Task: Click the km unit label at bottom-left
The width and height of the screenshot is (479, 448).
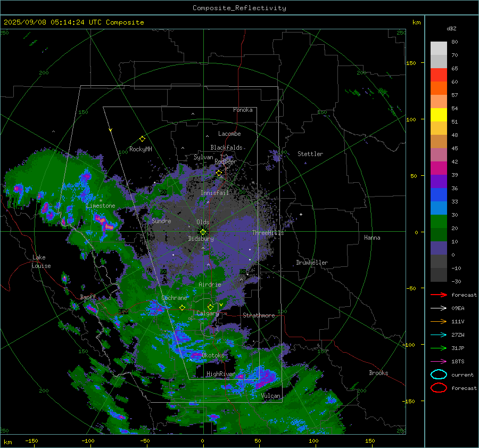Action: (7, 442)
